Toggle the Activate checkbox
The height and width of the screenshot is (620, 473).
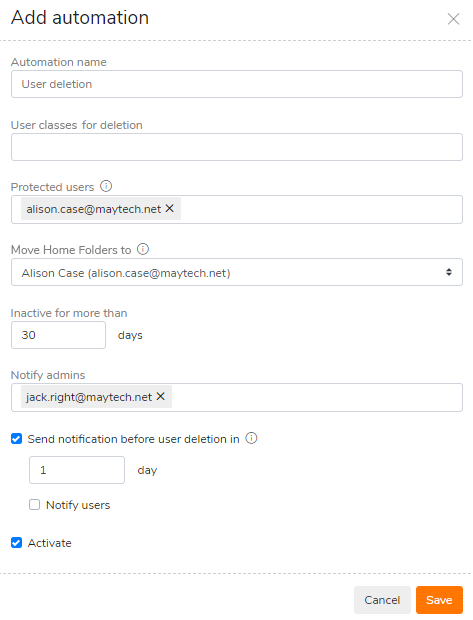tap(17, 542)
